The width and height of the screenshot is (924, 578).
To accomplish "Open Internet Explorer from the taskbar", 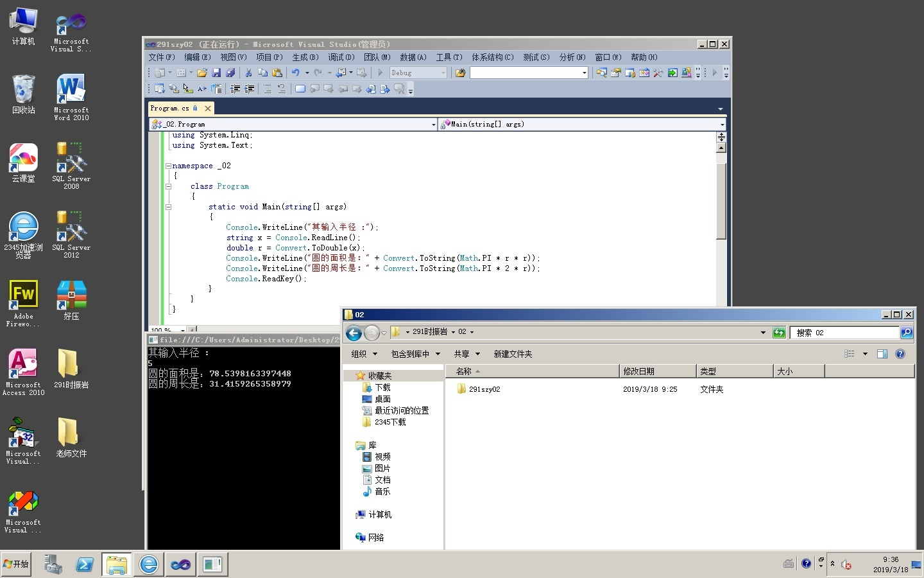I will pyautogui.click(x=149, y=565).
